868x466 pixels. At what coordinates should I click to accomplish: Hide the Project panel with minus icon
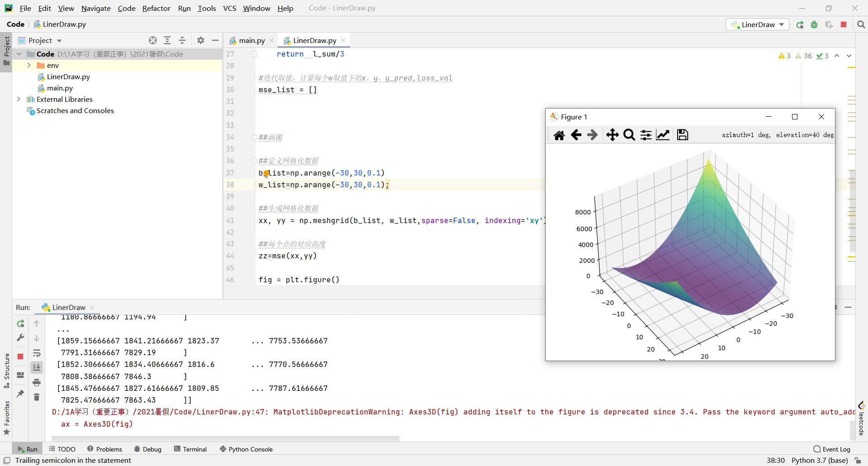pyautogui.click(x=215, y=40)
